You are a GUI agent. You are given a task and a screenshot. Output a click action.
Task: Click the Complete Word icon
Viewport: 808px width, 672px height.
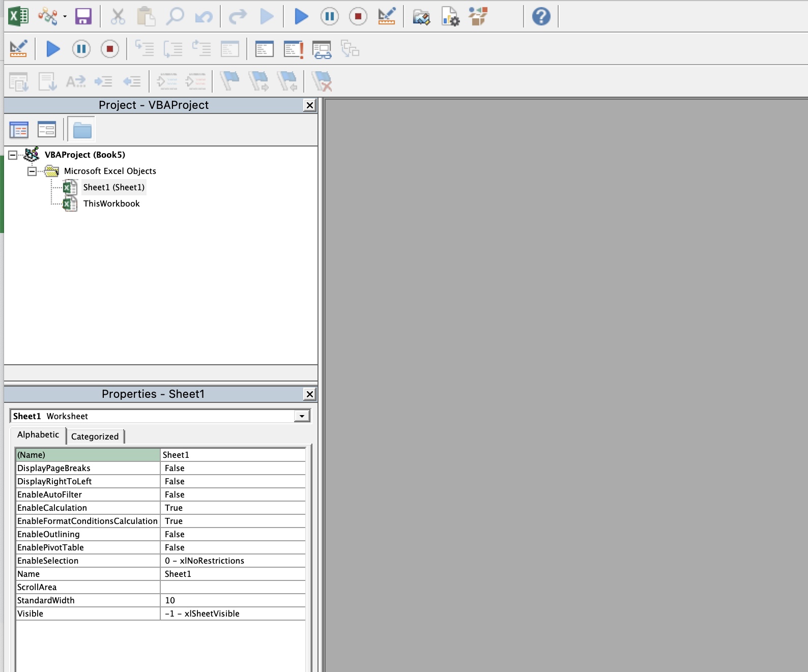tap(76, 81)
